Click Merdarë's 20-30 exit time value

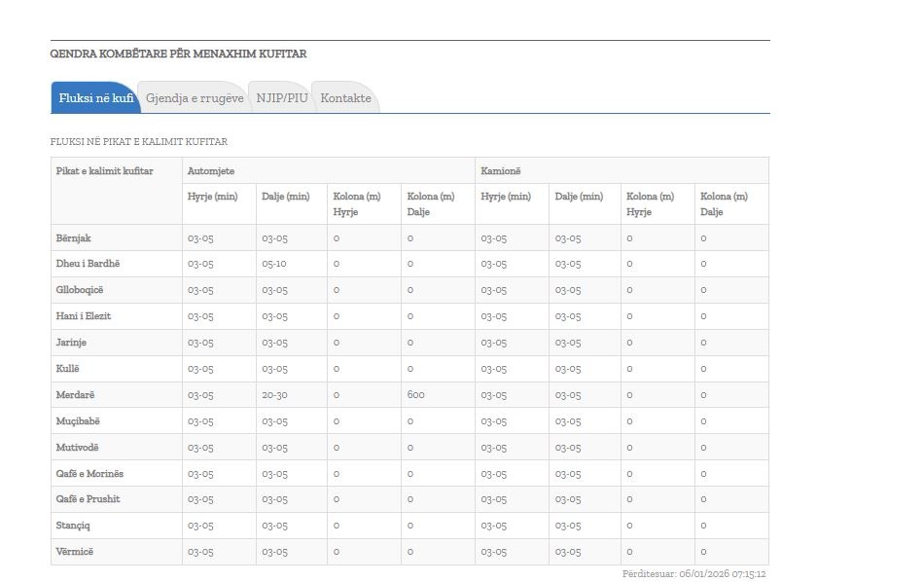[x=274, y=395]
